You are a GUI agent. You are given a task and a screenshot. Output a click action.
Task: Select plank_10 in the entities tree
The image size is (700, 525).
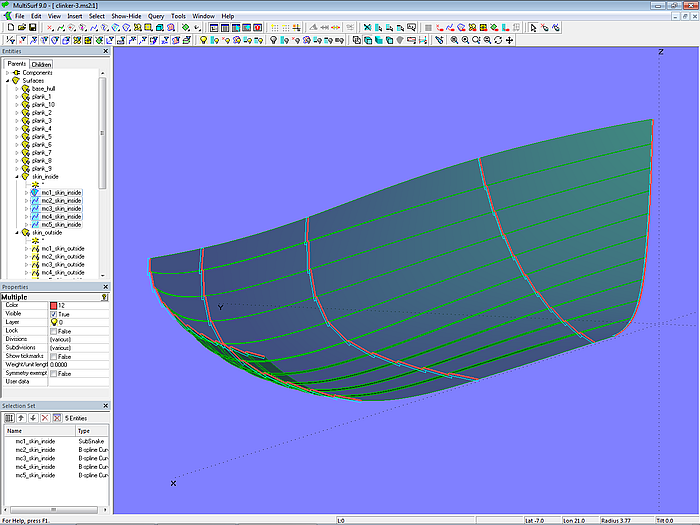[x=43, y=104]
